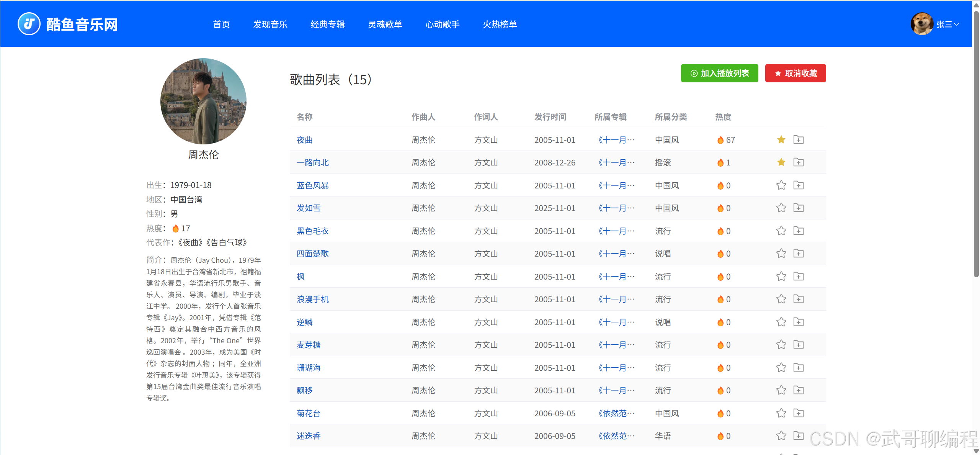Add 四面楚歌 to a playlist folder
980x455 pixels.
[x=798, y=254]
